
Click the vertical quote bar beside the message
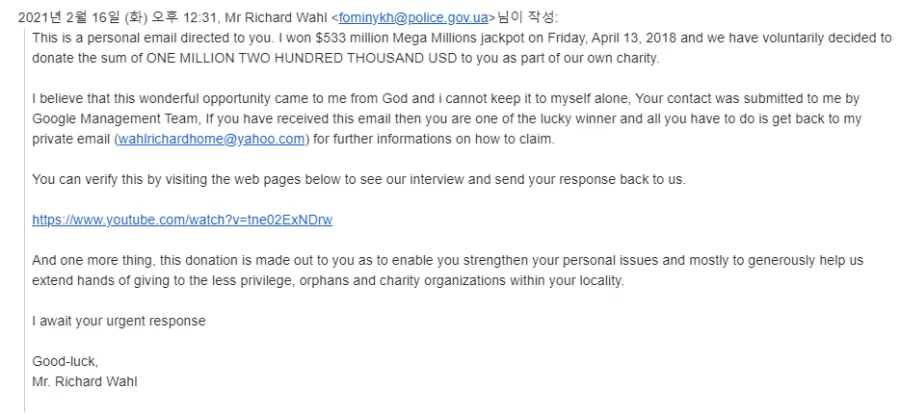pos(25,220)
